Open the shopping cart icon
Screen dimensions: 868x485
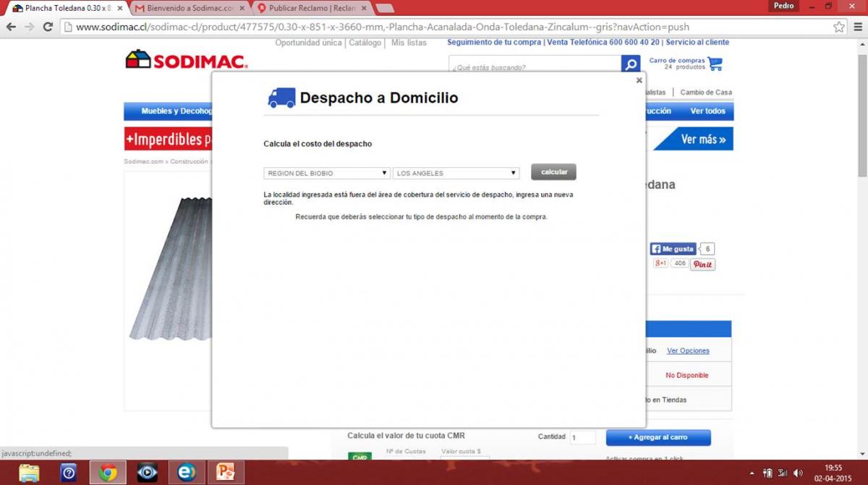[x=715, y=64]
